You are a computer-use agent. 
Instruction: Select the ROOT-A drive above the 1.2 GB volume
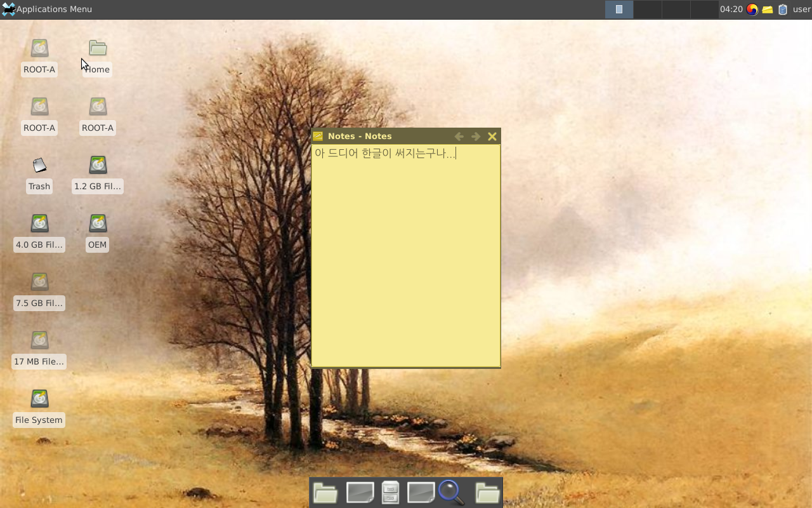tap(98, 107)
